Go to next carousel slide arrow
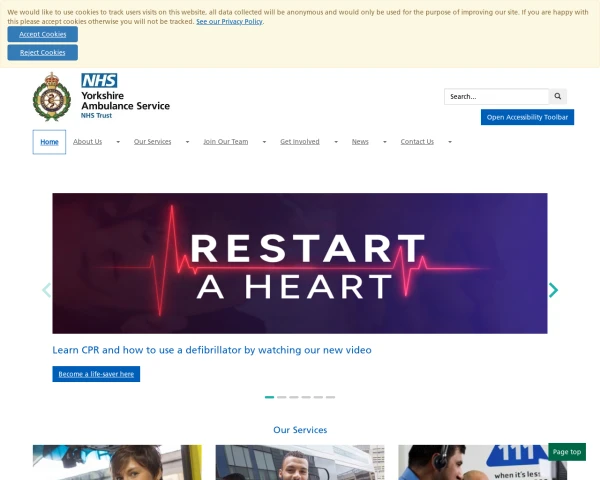Image resolution: width=600 pixels, height=480 pixels. 553,290
